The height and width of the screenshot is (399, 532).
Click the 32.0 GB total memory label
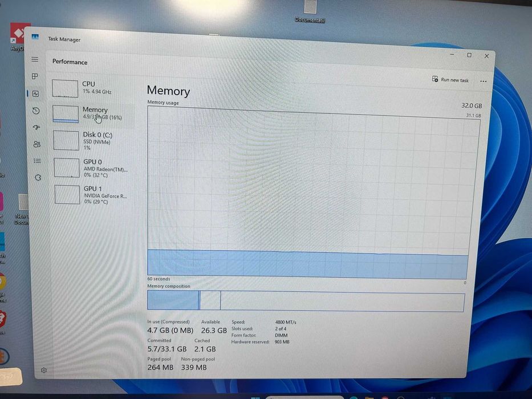pyautogui.click(x=472, y=106)
